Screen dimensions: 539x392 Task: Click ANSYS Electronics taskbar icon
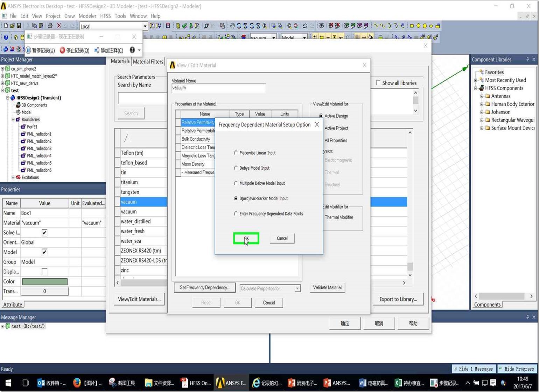tap(231, 383)
